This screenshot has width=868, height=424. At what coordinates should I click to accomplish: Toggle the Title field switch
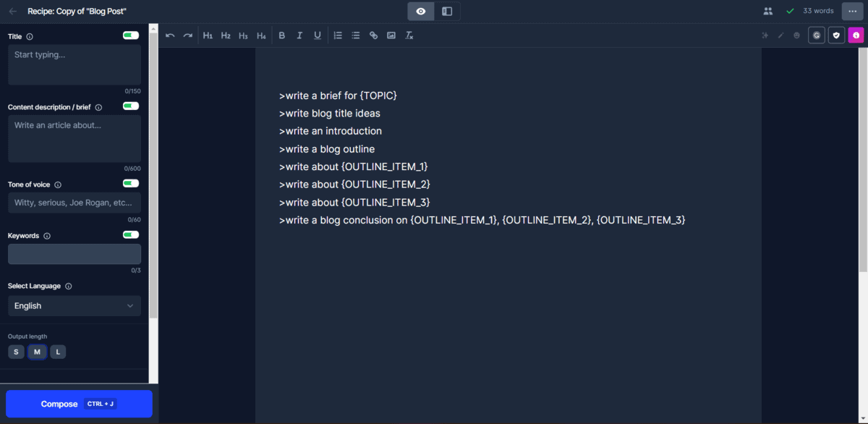(x=131, y=35)
